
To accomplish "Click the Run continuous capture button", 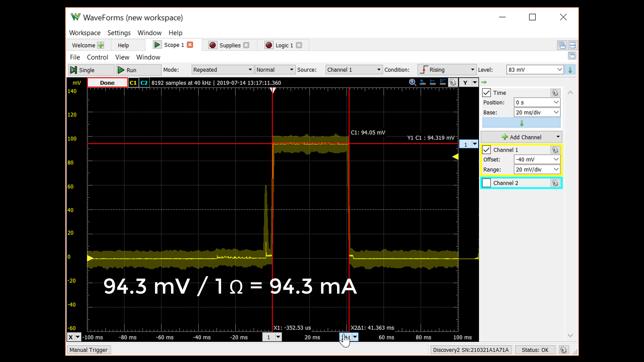I will (131, 70).
